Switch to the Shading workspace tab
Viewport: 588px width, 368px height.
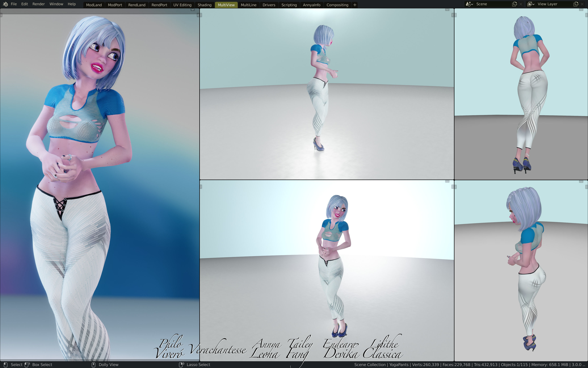[x=205, y=5]
